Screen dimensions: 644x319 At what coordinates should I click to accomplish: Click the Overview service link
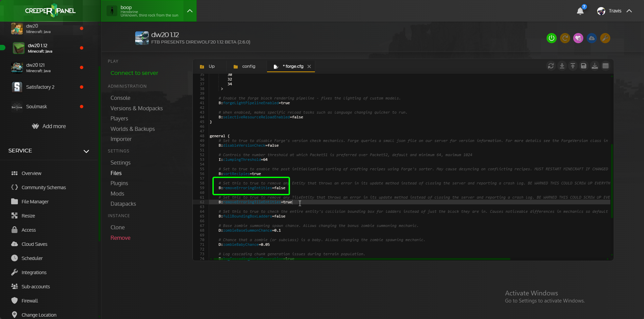(31, 173)
